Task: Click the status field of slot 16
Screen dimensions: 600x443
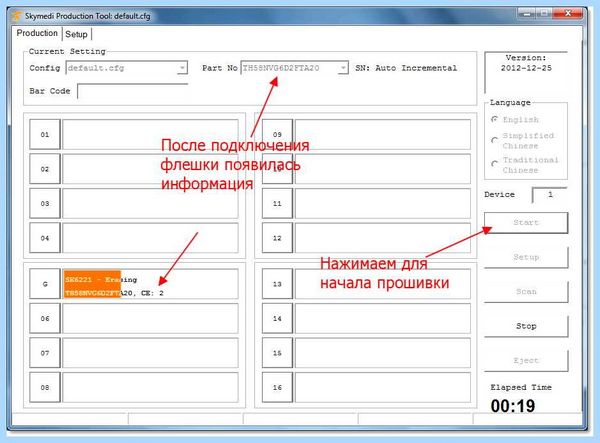Action: pos(383,387)
